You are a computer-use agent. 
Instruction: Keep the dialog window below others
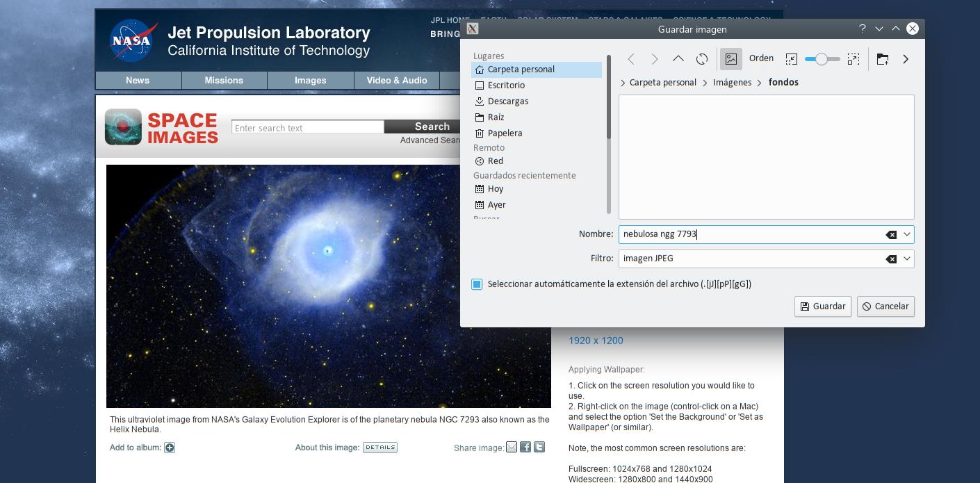pyautogui.click(x=879, y=28)
